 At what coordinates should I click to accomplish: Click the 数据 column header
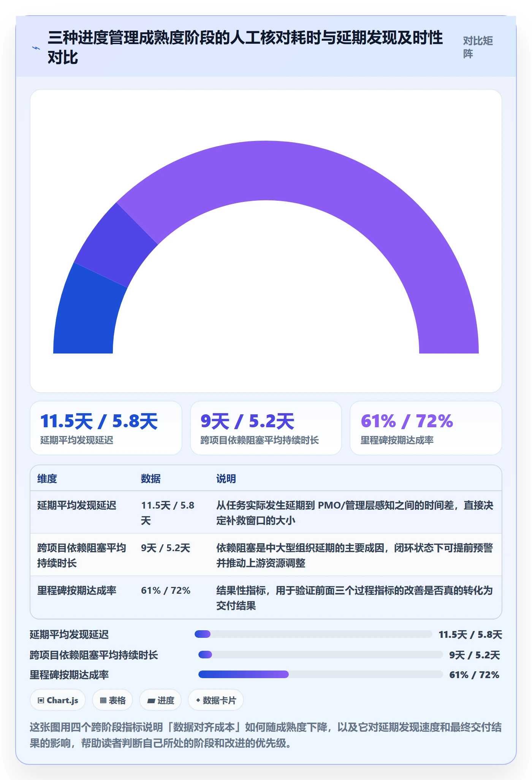tap(151, 479)
